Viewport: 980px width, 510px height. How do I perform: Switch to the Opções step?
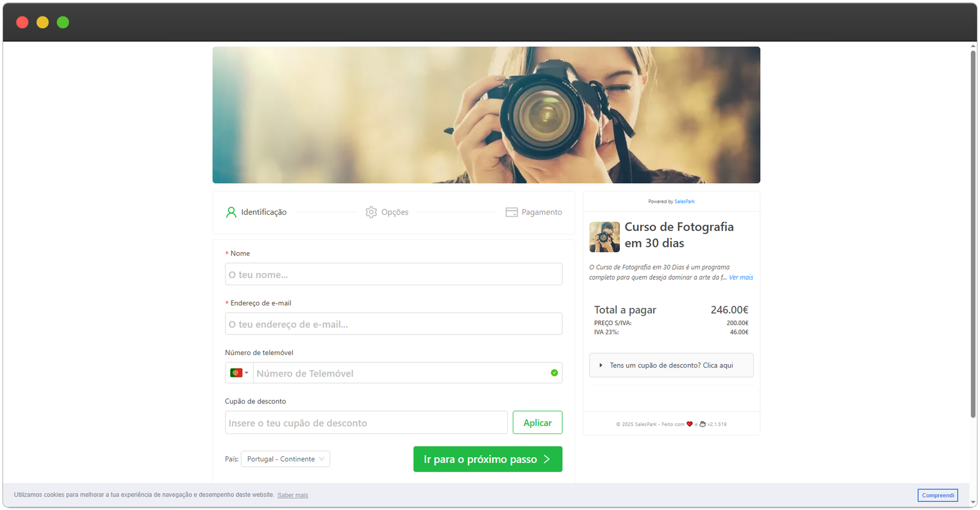[x=394, y=212]
